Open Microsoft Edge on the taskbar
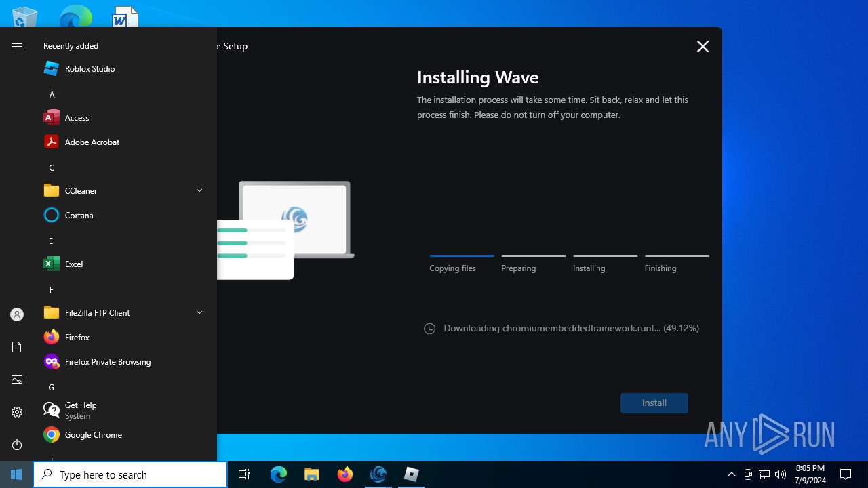 279,474
